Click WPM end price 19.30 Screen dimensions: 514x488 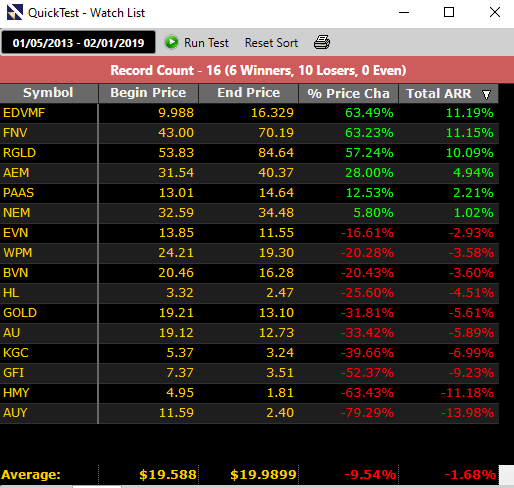click(x=276, y=253)
